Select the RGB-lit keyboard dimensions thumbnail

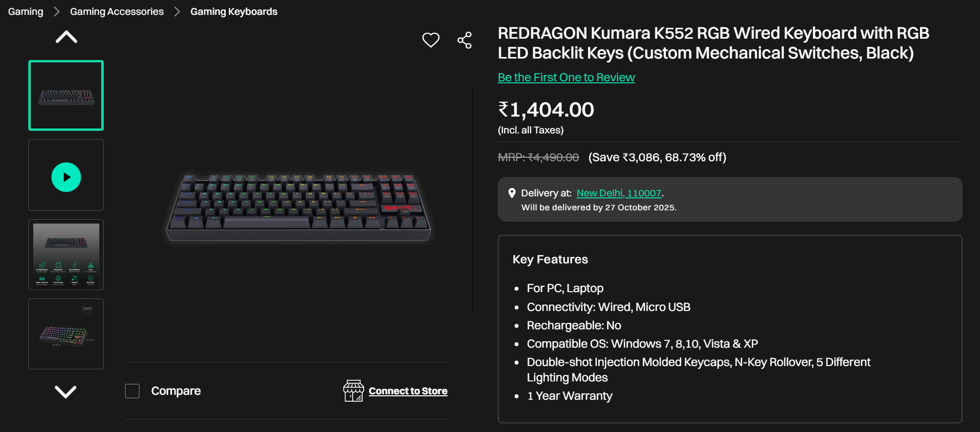click(66, 334)
